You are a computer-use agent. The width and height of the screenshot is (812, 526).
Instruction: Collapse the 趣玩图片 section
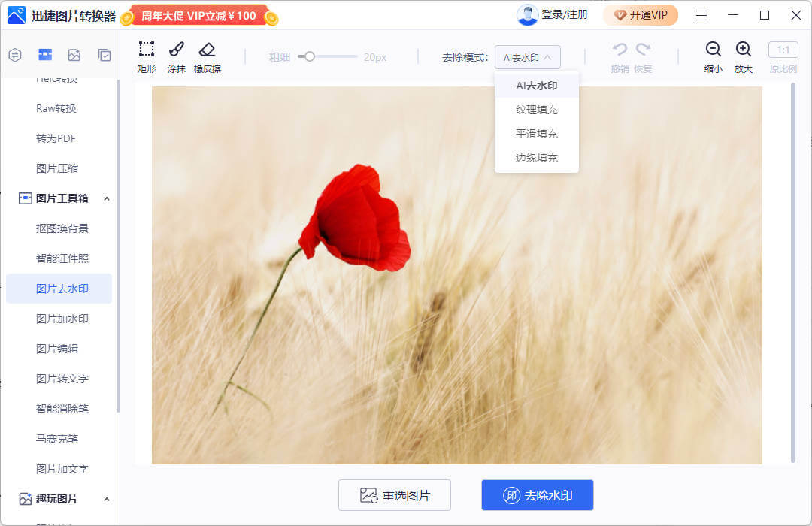[106, 500]
